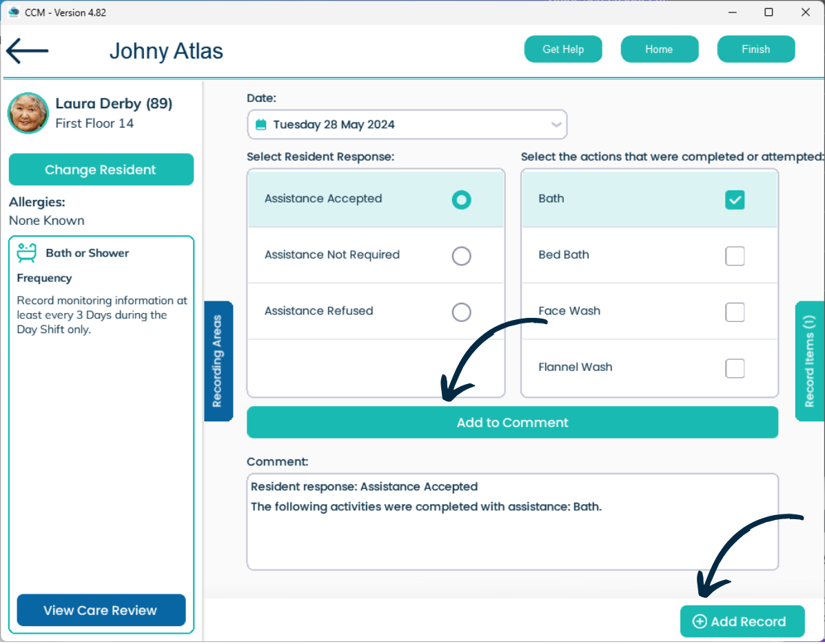
Task: Uncheck the Bath checkbox
Action: pos(735,200)
